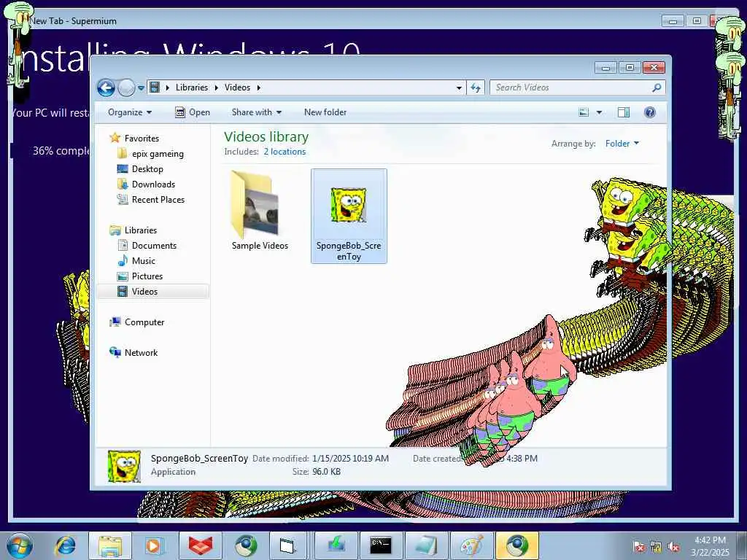Click the network tray icon
The width and height of the screenshot is (747, 560).
656,547
